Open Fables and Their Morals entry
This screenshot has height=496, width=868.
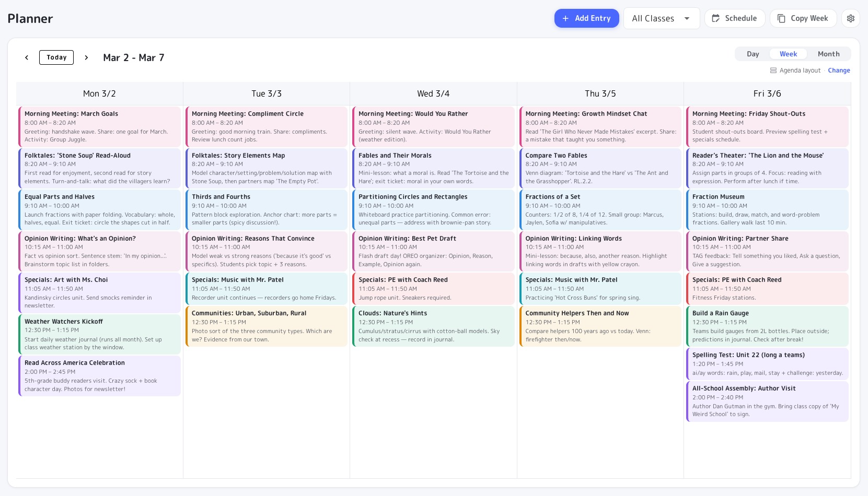433,168
